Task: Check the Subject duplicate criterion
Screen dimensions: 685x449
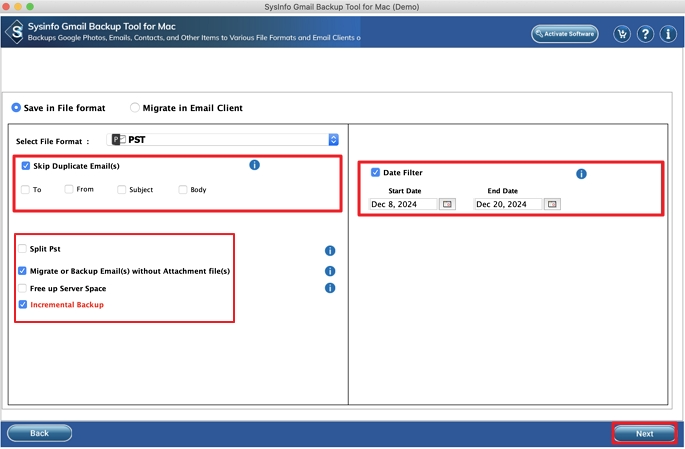Action: (x=121, y=190)
